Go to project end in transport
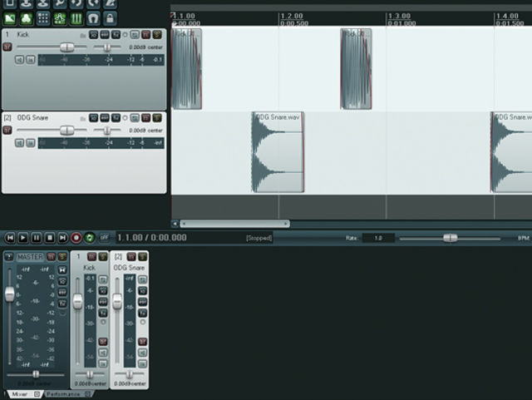532x400 pixels. pyautogui.click(x=63, y=238)
